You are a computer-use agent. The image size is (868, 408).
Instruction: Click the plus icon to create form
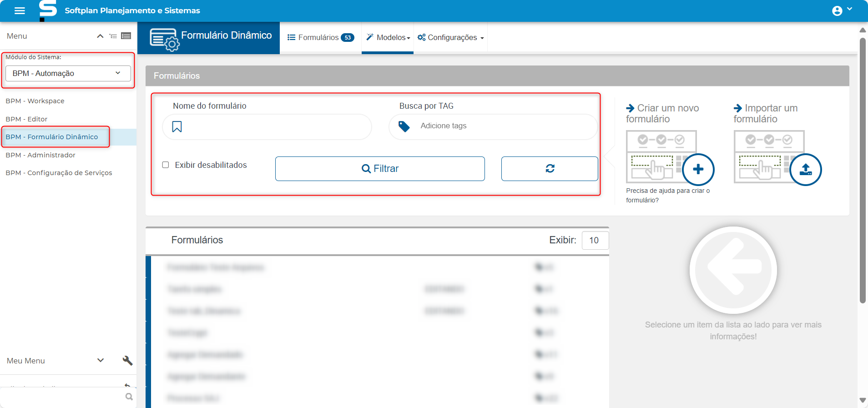point(698,170)
